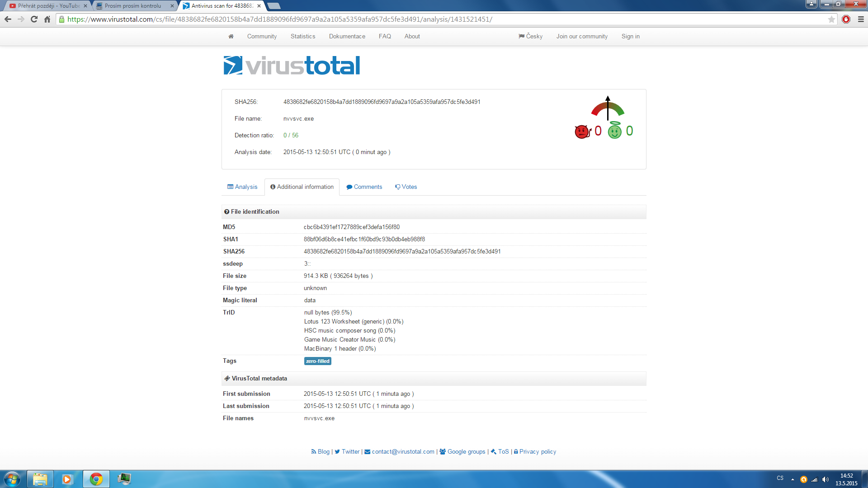Click the null bytes (99.5%) TrID entry
This screenshot has height=488, width=868.
328,312
